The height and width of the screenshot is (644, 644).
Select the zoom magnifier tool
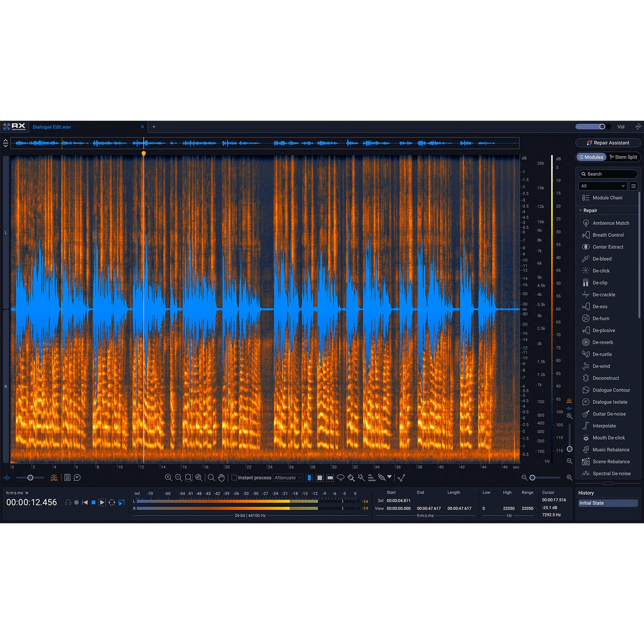click(x=211, y=478)
